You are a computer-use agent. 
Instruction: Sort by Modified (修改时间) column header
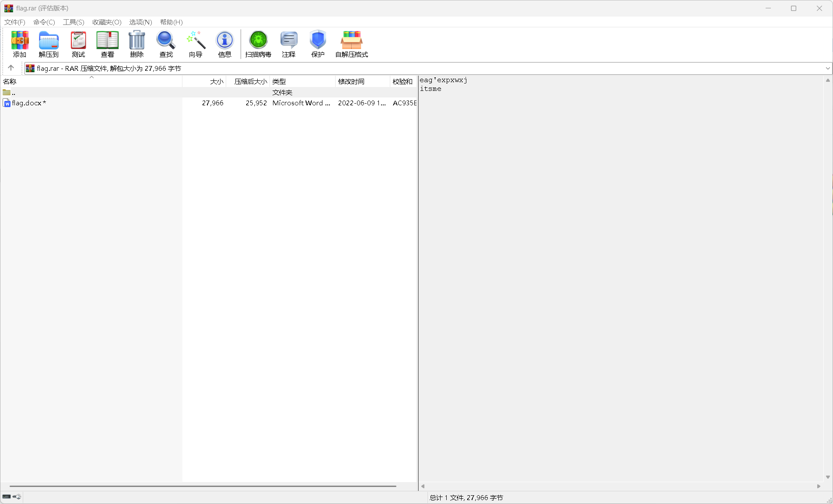tap(363, 81)
